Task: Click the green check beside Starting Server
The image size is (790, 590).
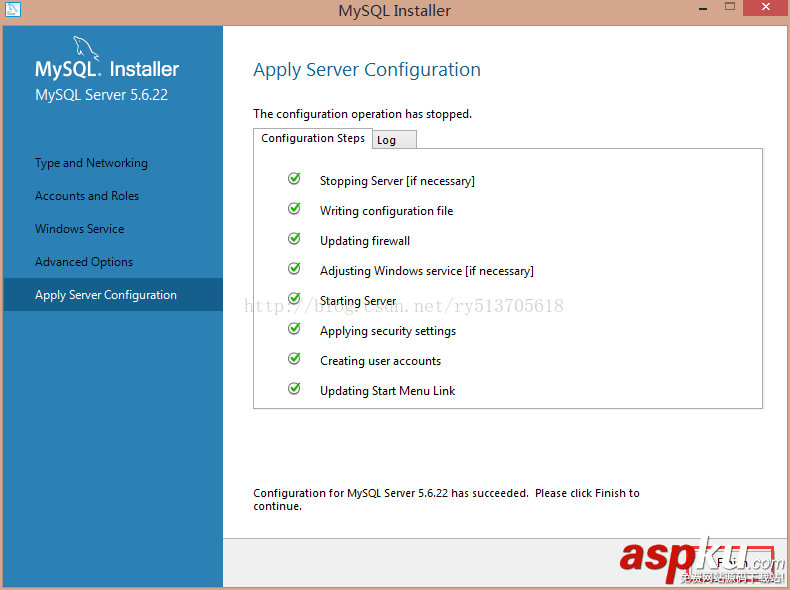Action: point(294,299)
